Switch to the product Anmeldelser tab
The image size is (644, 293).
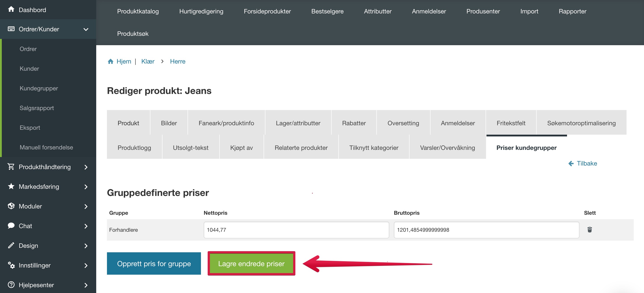pyautogui.click(x=458, y=123)
